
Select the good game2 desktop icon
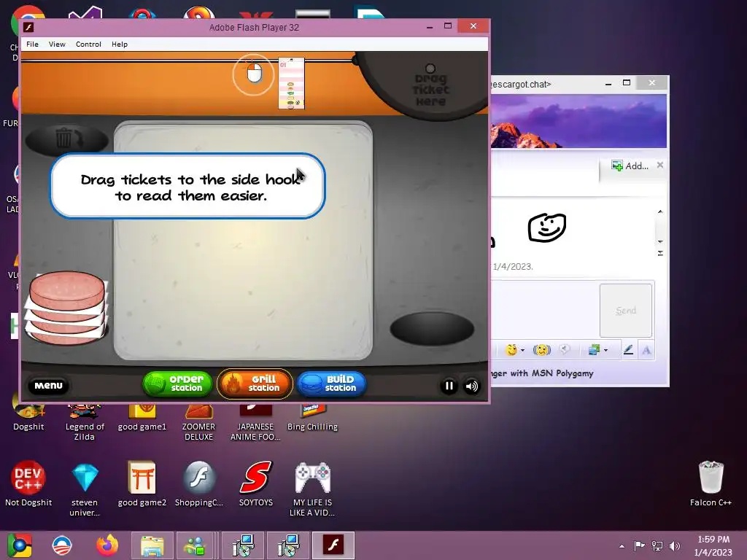[x=142, y=484]
